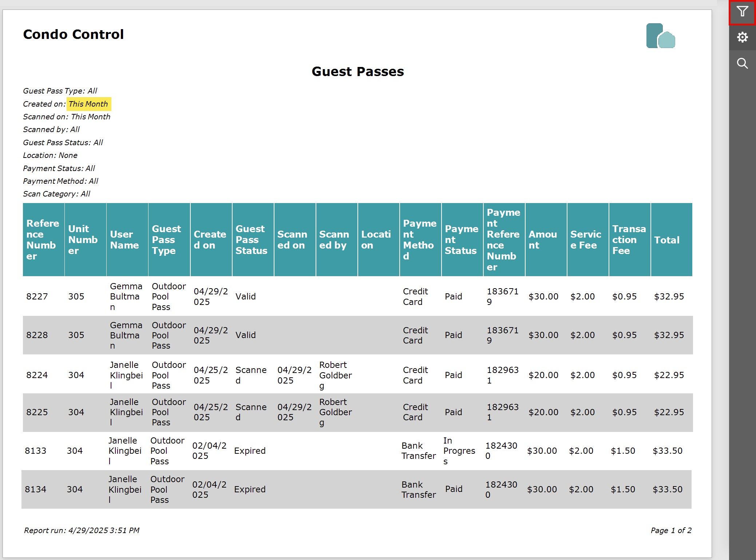Click the $33.50 total in row 8133

[667, 451]
